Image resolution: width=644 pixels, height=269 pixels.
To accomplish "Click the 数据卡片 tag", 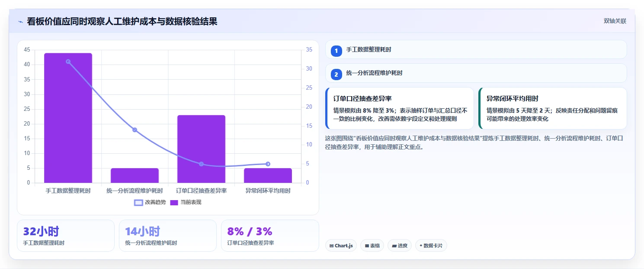I will pyautogui.click(x=431, y=246).
